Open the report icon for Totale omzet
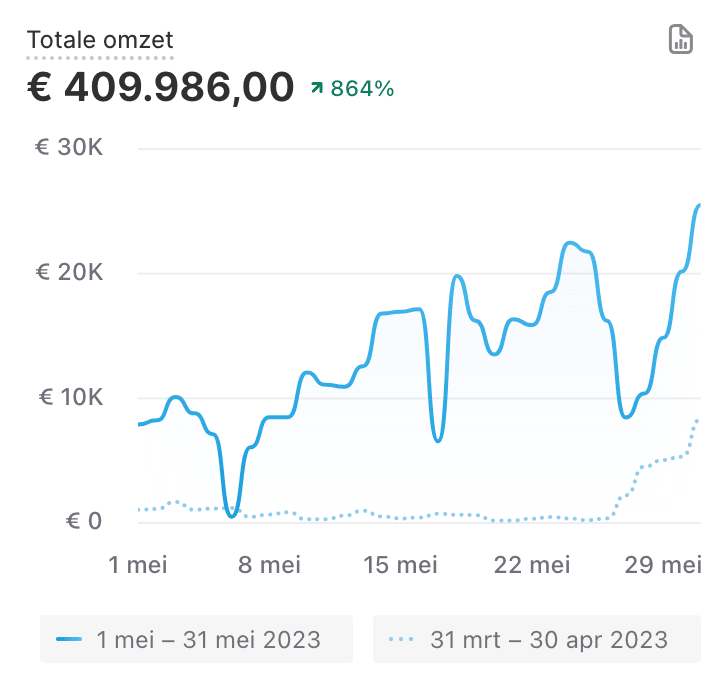The width and height of the screenshot is (726, 682). [x=680, y=41]
